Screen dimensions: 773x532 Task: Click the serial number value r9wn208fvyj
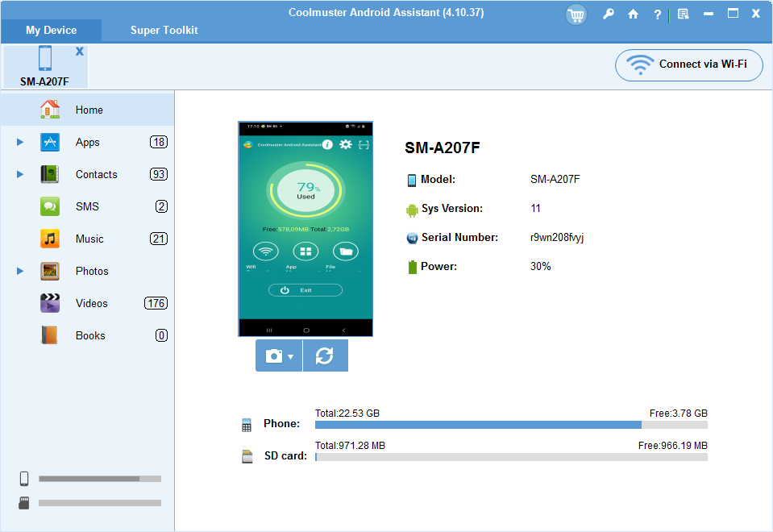coord(557,238)
